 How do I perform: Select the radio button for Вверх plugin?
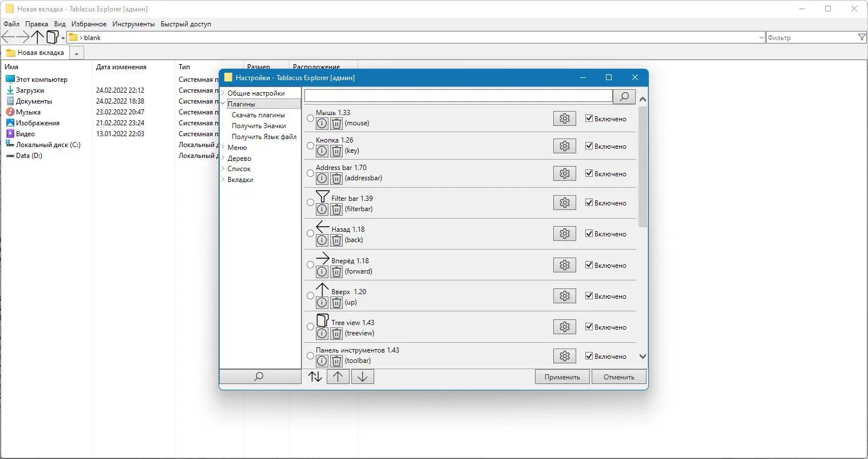(310, 296)
